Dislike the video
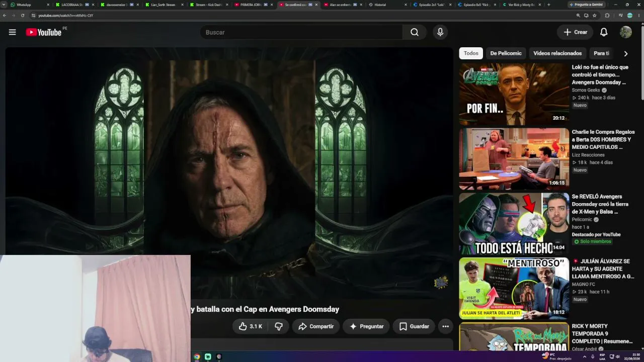644x362 pixels. click(x=279, y=326)
